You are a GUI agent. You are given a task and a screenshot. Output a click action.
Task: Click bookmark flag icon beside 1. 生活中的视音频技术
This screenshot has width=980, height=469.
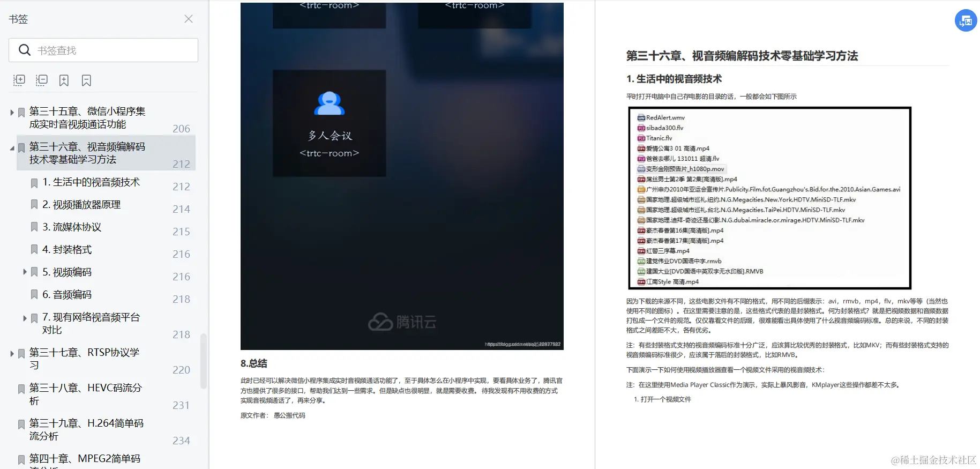click(34, 183)
